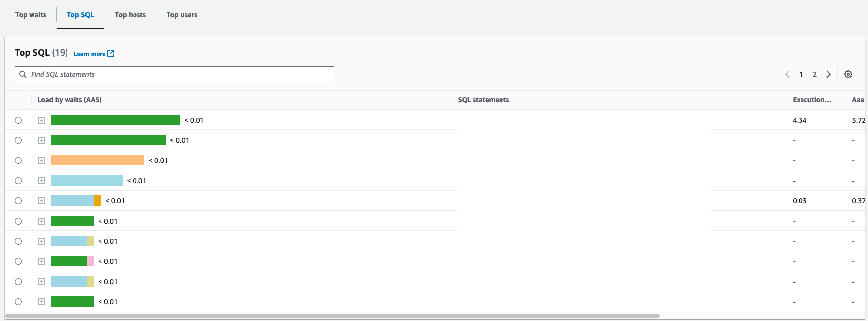Select radio for row with 0.03 executions

[x=18, y=201]
